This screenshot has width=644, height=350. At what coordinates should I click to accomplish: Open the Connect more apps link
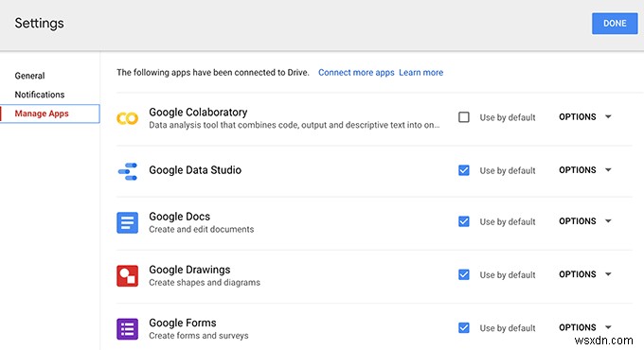(356, 73)
